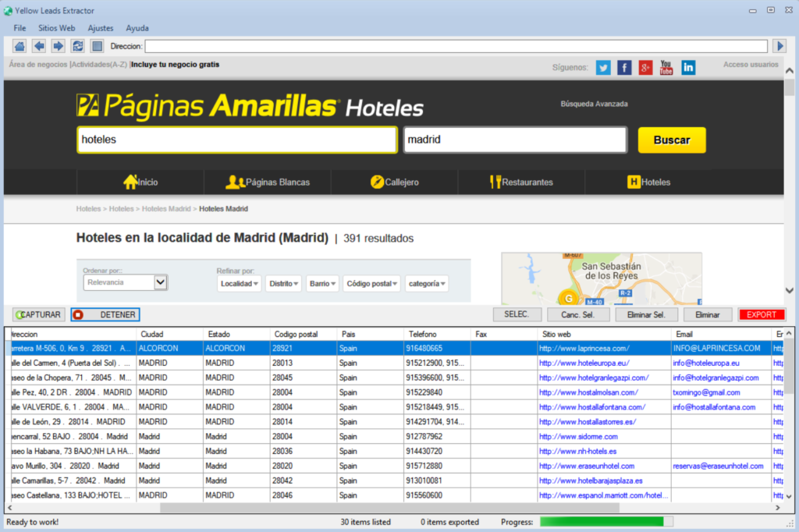799x532 pixels.
Task: Click the location field containing madrid
Action: 515,140
